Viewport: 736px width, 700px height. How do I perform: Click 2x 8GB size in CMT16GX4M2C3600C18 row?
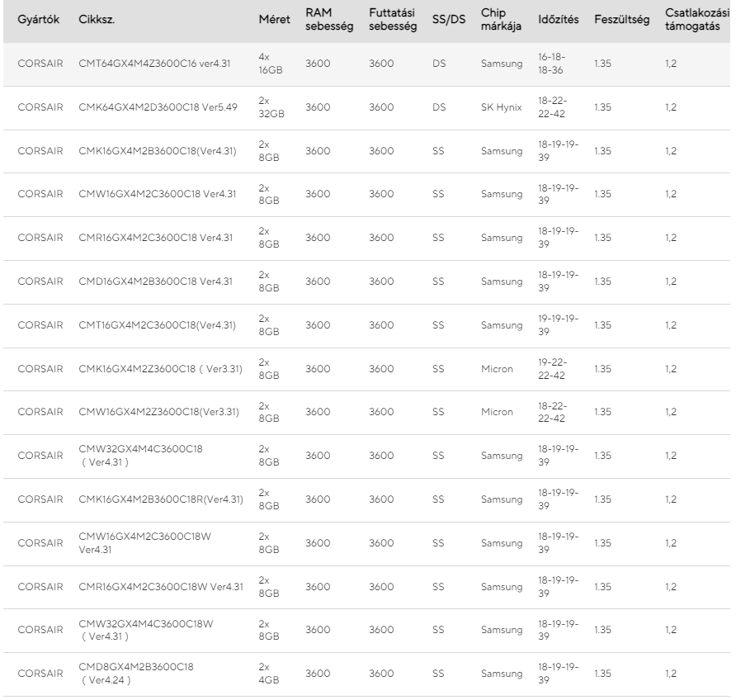[x=269, y=325]
